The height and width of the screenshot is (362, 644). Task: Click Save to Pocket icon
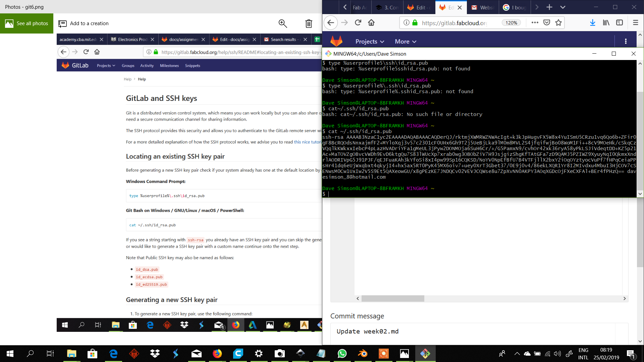pos(547,22)
